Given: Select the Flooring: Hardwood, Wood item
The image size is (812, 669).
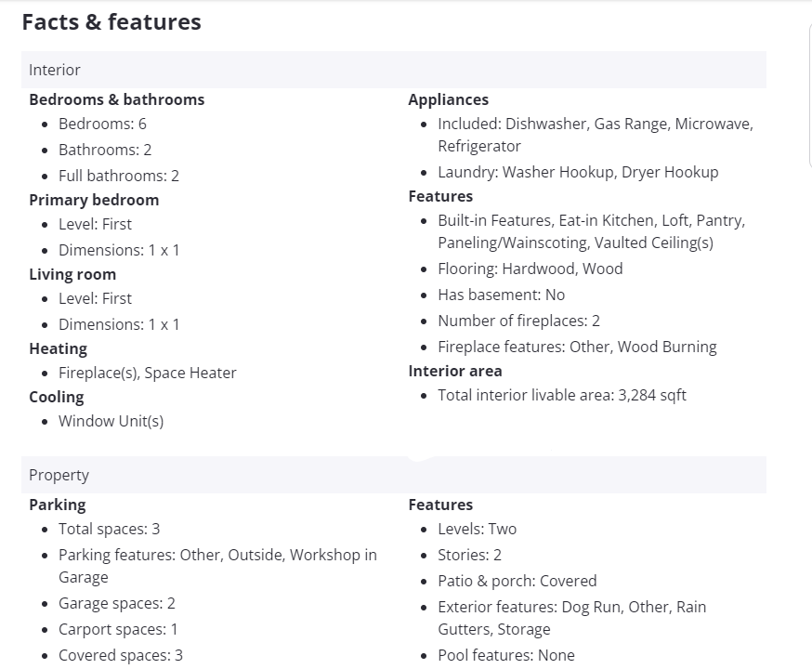Looking at the screenshot, I should point(530,269).
